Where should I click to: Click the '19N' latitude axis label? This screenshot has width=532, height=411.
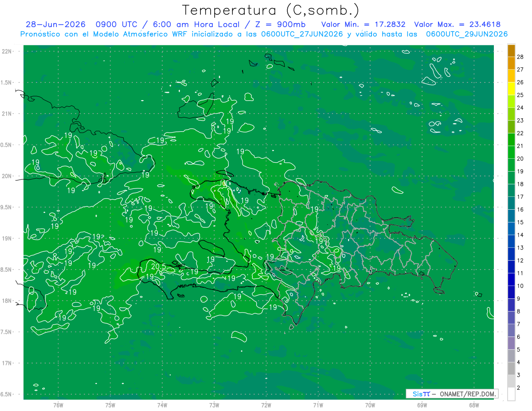point(8,239)
